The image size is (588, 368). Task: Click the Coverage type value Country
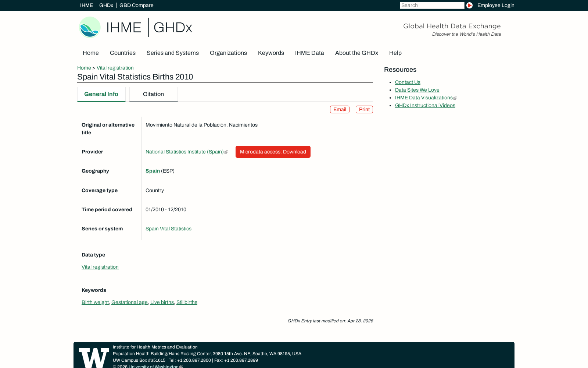(x=155, y=190)
